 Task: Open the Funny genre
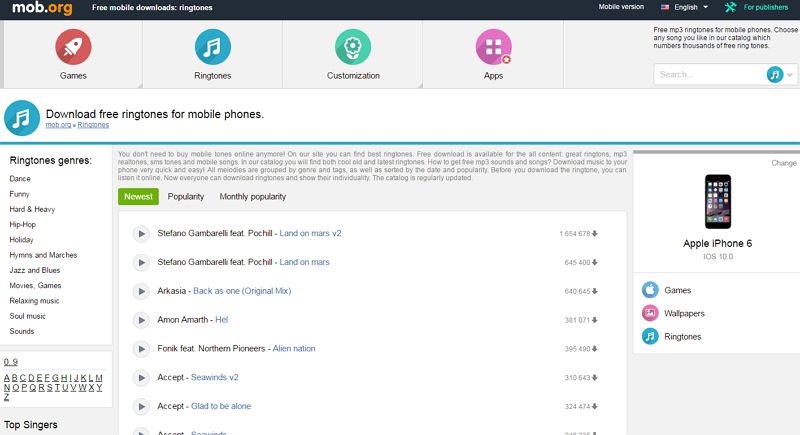tap(19, 194)
